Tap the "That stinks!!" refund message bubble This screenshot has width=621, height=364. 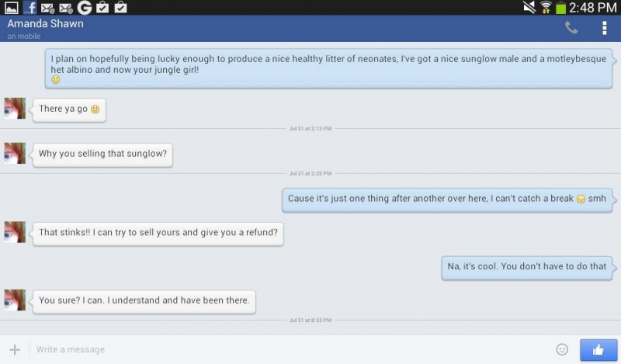click(x=158, y=233)
